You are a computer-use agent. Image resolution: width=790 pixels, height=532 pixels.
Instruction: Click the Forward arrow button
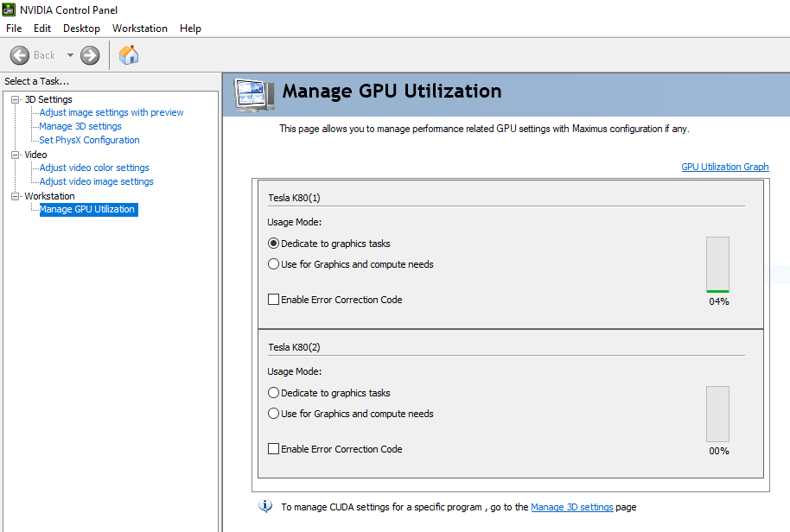coord(90,55)
